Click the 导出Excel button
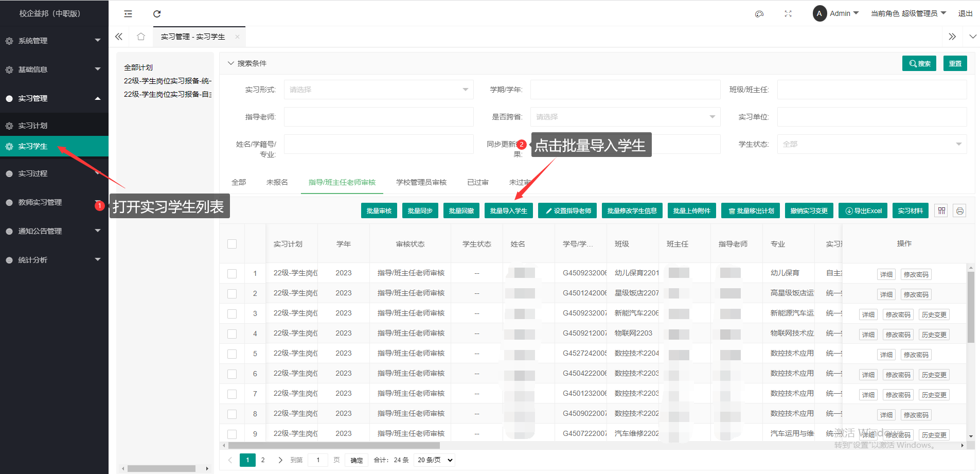 click(x=863, y=210)
